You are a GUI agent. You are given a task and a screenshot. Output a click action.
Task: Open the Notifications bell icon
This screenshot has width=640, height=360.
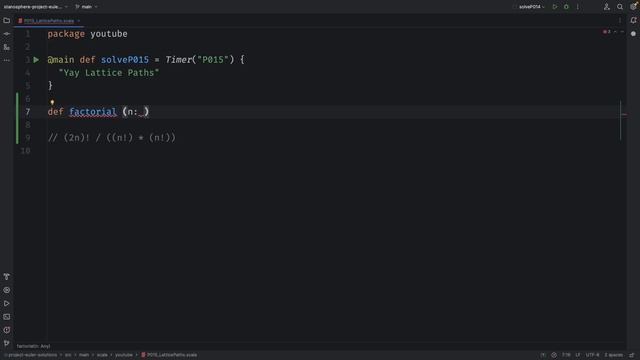tap(633, 20)
